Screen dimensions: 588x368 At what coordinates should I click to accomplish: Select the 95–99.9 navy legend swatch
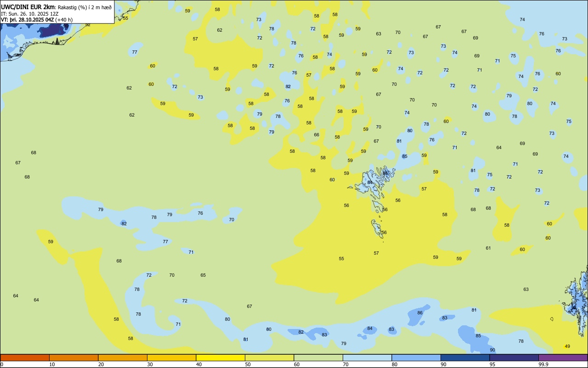pyautogui.click(x=514, y=357)
